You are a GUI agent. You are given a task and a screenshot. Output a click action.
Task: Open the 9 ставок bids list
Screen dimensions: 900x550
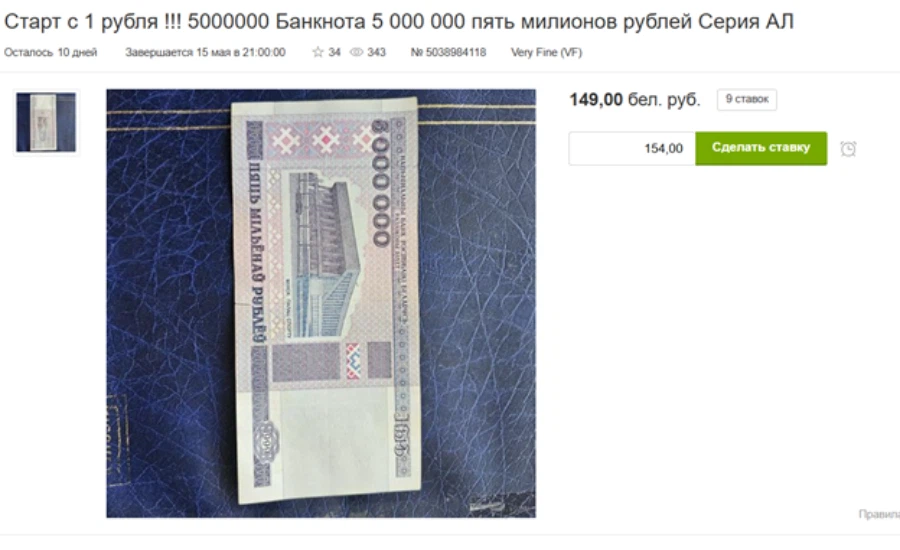click(746, 99)
